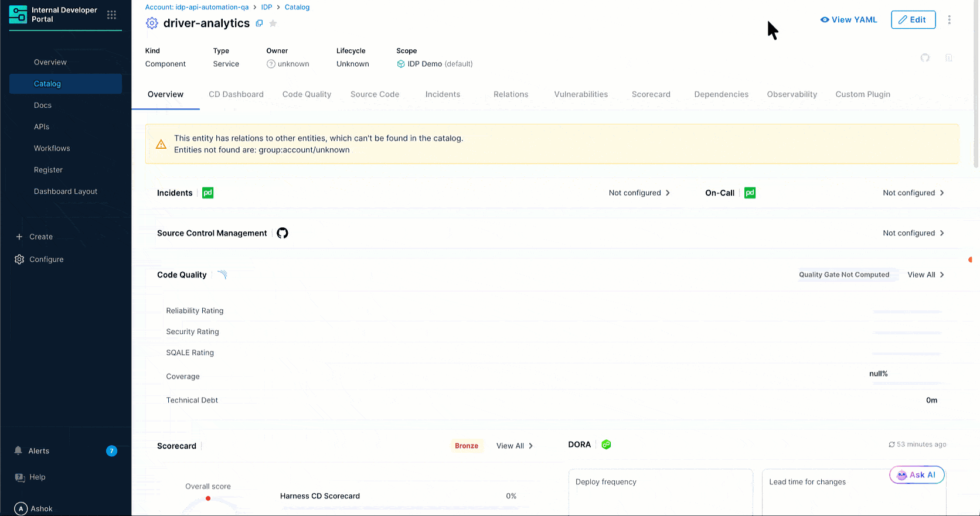
Task: Refresh DORA metrics updated 53 minutes ago
Action: (891, 445)
